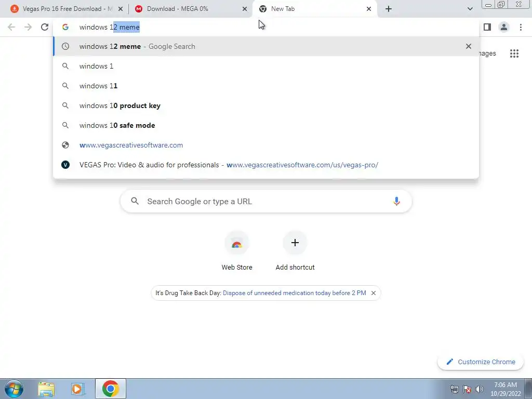Pick the 'windows 10 safe mode' suggestion
Screen dimensions: 532x399
coord(266,125)
